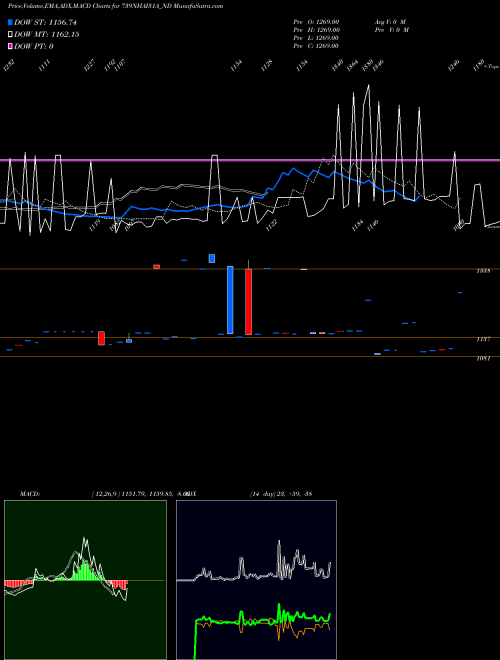Open the MACD indicator chart panel
The width and height of the screenshot is (500, 660).
[x=85, y=580]
